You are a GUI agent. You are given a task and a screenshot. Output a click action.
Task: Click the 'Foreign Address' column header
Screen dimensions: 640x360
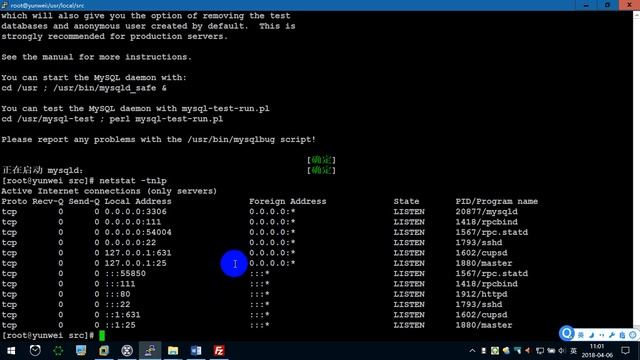click(x=288, y=201)
